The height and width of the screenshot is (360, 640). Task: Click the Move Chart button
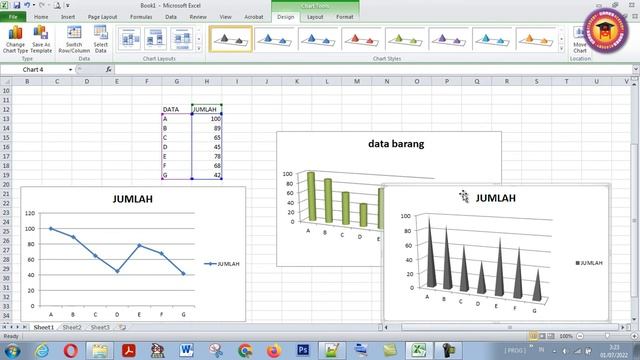(580, 39)
